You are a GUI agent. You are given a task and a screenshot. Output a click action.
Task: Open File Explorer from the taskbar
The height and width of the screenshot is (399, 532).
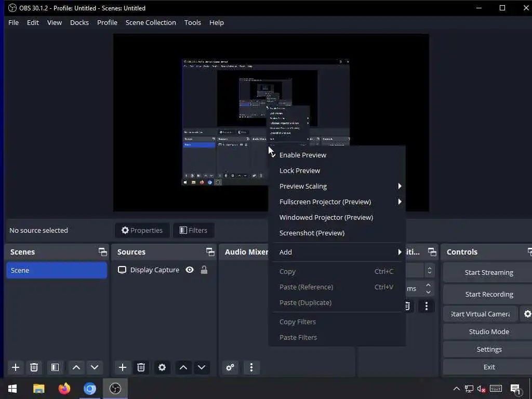pyautogui.click(x=38, y=389)
